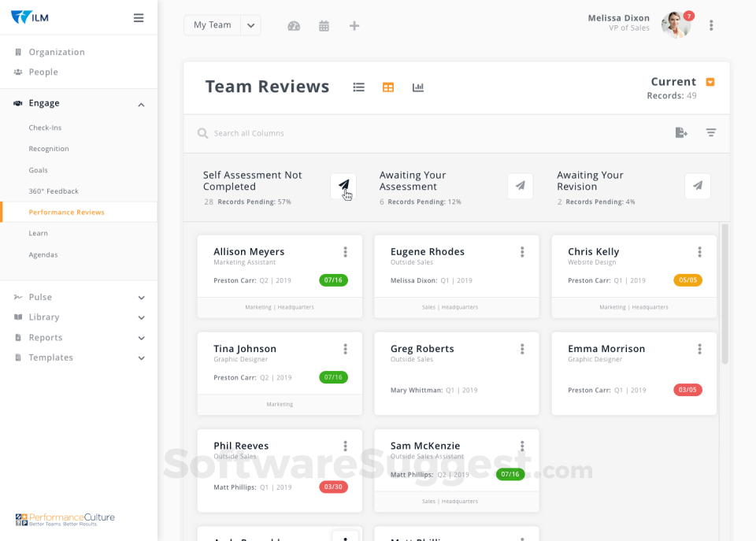Go to 360° Feedback

click(54, 191)
